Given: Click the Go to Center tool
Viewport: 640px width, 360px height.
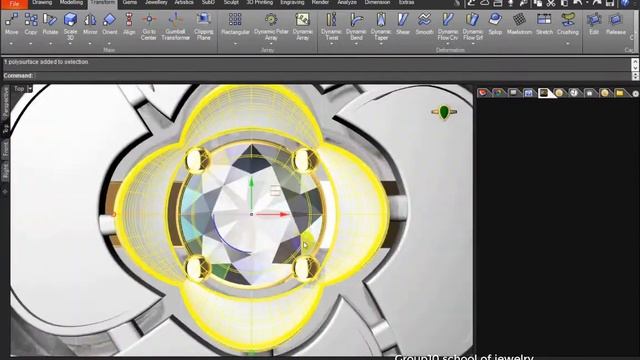Looking at the screenshot, I should coord(149,26).
